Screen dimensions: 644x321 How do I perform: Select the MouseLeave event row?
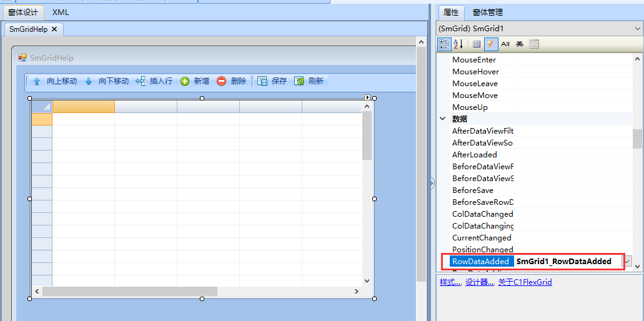(540, 84)
